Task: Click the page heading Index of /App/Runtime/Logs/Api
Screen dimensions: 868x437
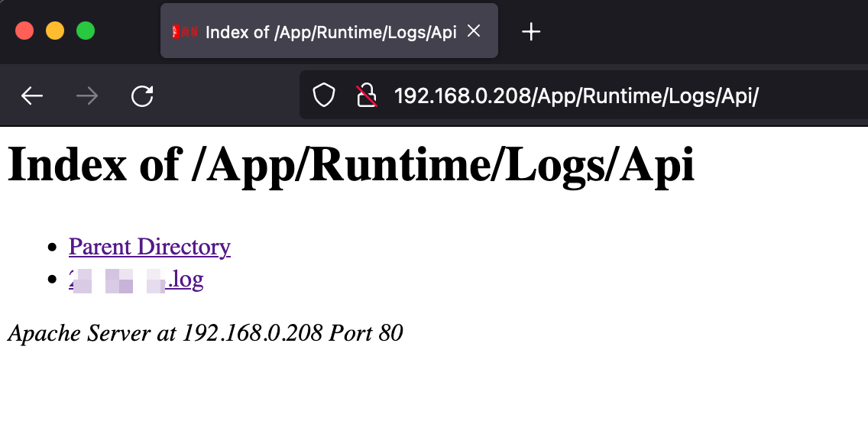Action: [x=351, y=163]
